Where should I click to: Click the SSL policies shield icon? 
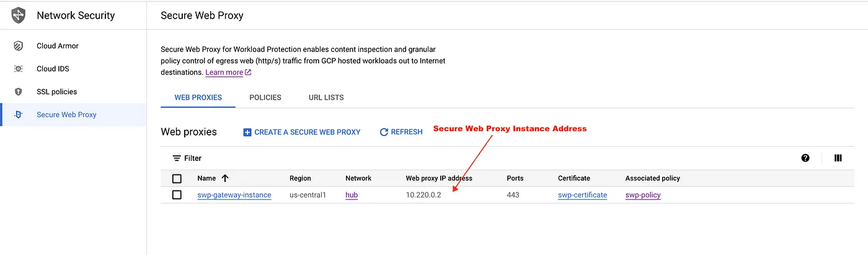pos(19,92)
